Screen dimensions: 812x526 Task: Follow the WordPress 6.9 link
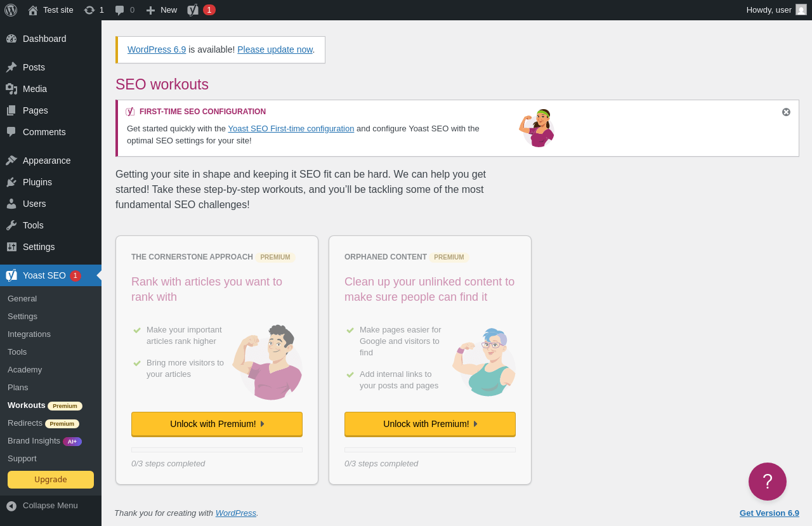click(157, 49)
